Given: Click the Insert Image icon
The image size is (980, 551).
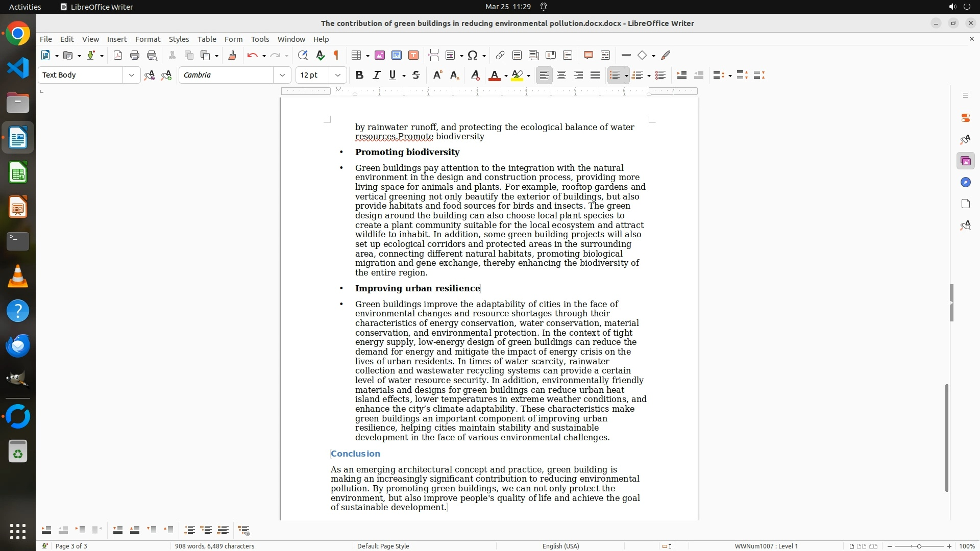Looking at the screenshot, I should (x=380, y=55).
